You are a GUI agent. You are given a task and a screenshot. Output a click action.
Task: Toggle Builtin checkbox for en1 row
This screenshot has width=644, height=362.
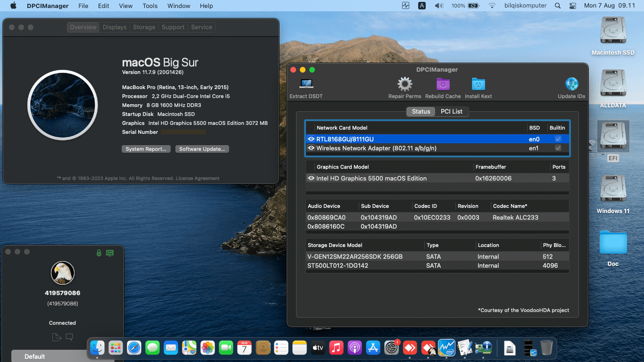(x=558, y=148)
